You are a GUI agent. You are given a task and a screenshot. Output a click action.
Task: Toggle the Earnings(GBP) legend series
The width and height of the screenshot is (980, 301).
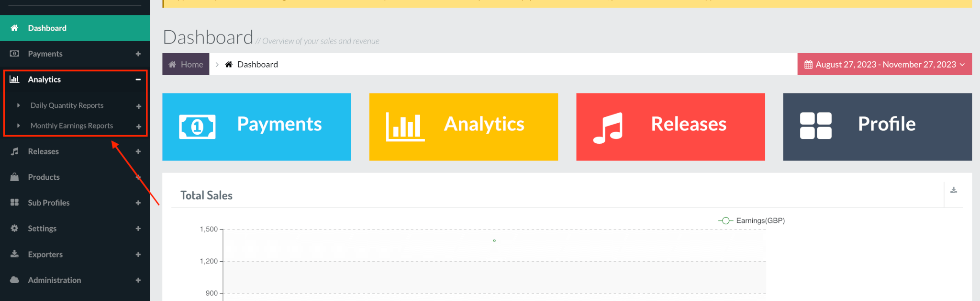pyautogui.click(x=751, y=220)
